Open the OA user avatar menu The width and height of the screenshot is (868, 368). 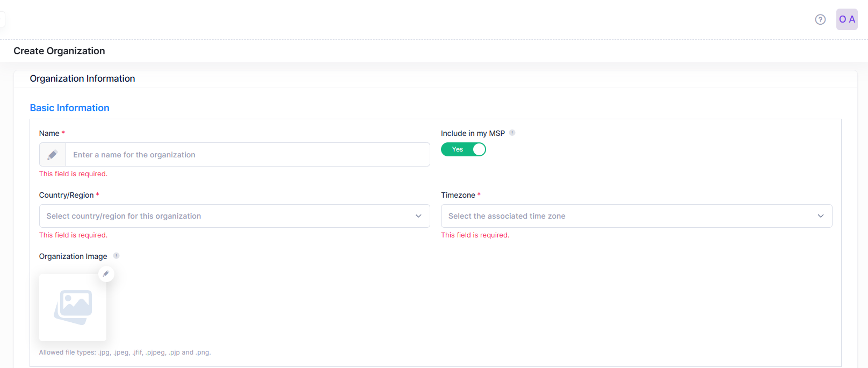847,19
